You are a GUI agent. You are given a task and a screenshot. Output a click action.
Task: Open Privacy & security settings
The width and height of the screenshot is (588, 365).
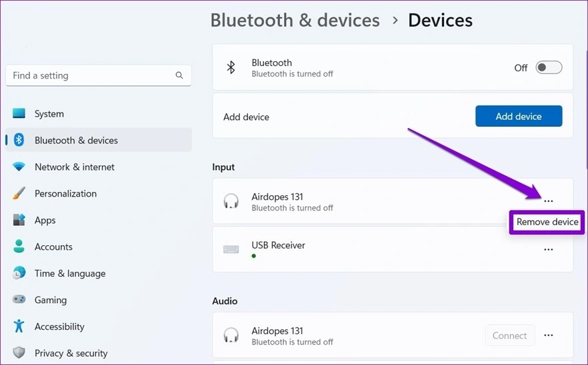pyautogui.click(x=99, y=353)
